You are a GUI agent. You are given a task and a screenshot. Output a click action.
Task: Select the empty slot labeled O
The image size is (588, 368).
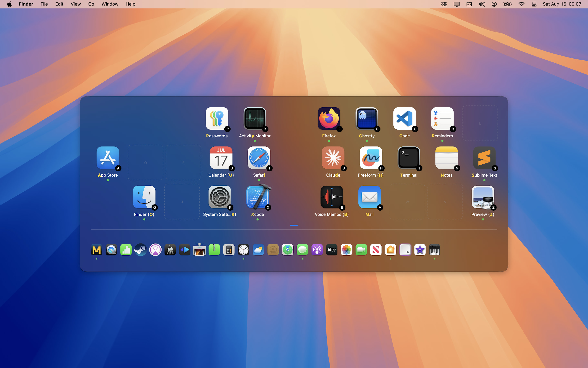pyautogui.click(x=146, y=162)
